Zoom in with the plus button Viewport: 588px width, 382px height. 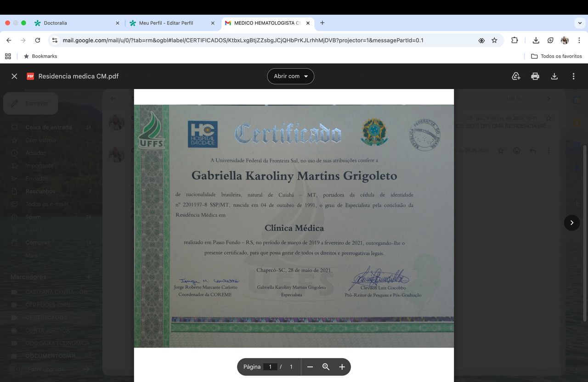[342, 367]
